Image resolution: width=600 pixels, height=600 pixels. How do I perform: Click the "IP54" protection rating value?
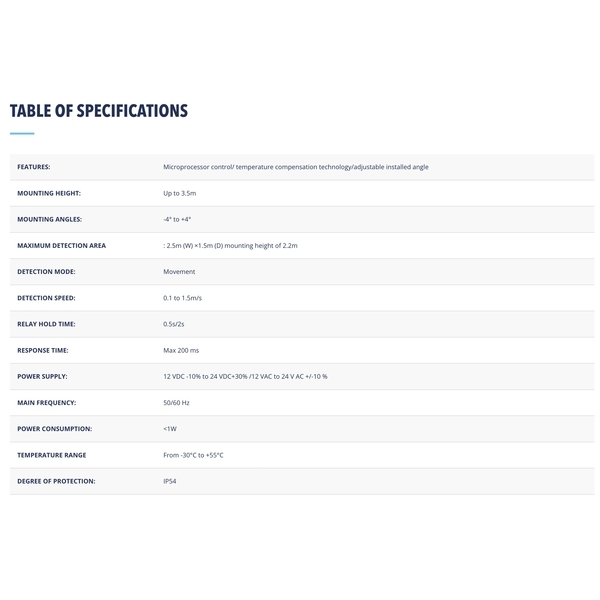(x=170, y=481)
